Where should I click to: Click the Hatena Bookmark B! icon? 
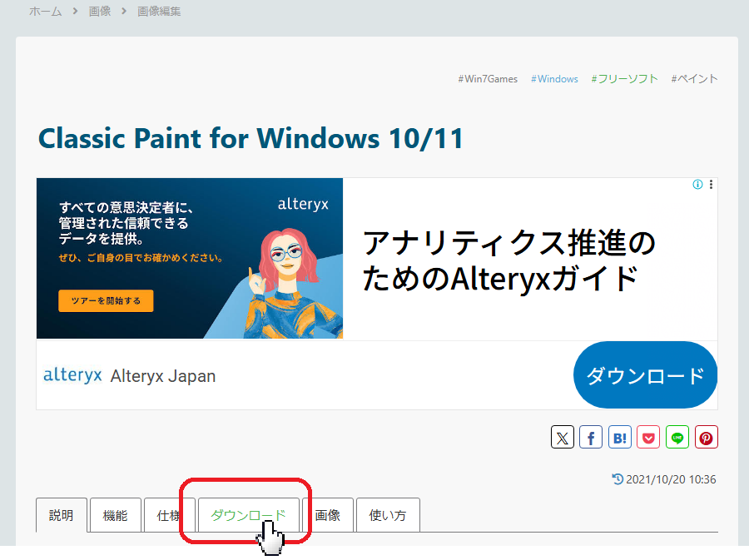coord(620,437)
